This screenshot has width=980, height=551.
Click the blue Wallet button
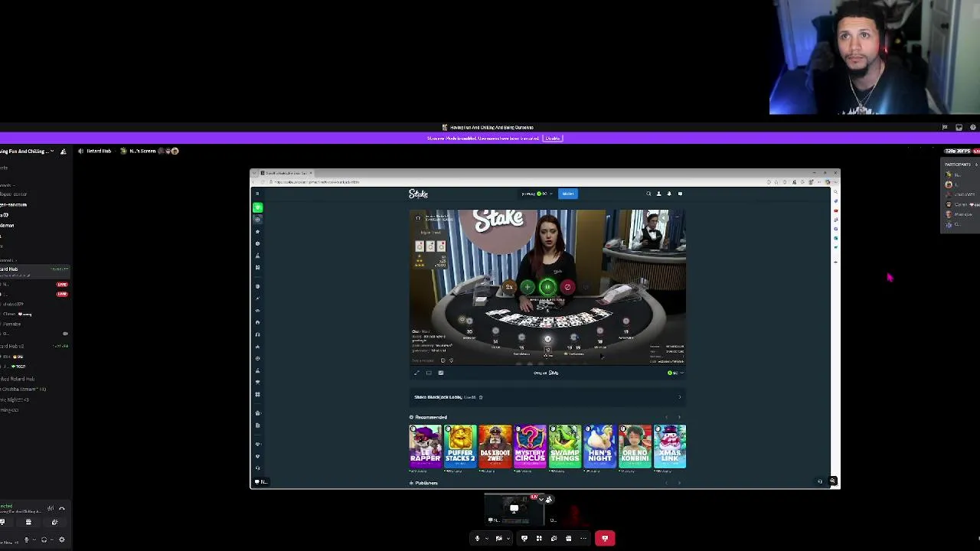tap(568, 194)
